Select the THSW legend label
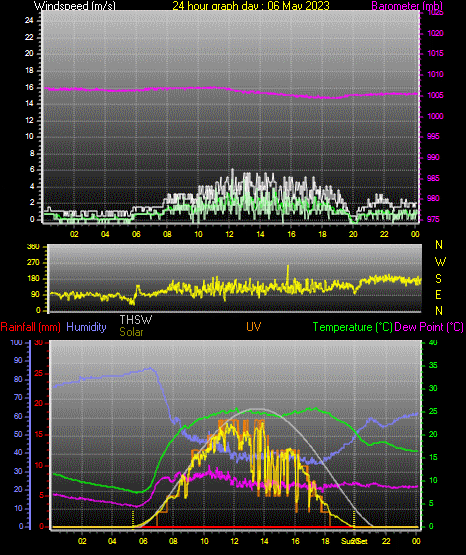 click(x=136, y=320)
